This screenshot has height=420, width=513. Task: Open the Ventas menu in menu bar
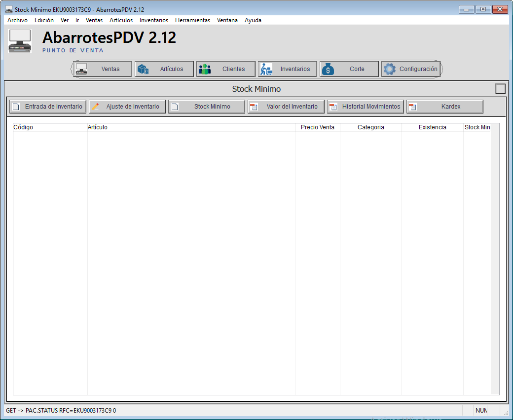coord(94,20)
